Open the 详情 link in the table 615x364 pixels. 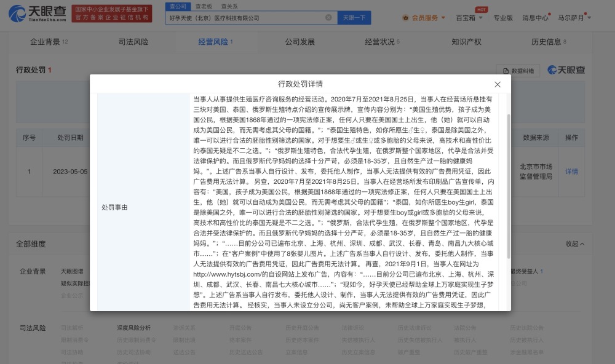(x=573, y=171)
